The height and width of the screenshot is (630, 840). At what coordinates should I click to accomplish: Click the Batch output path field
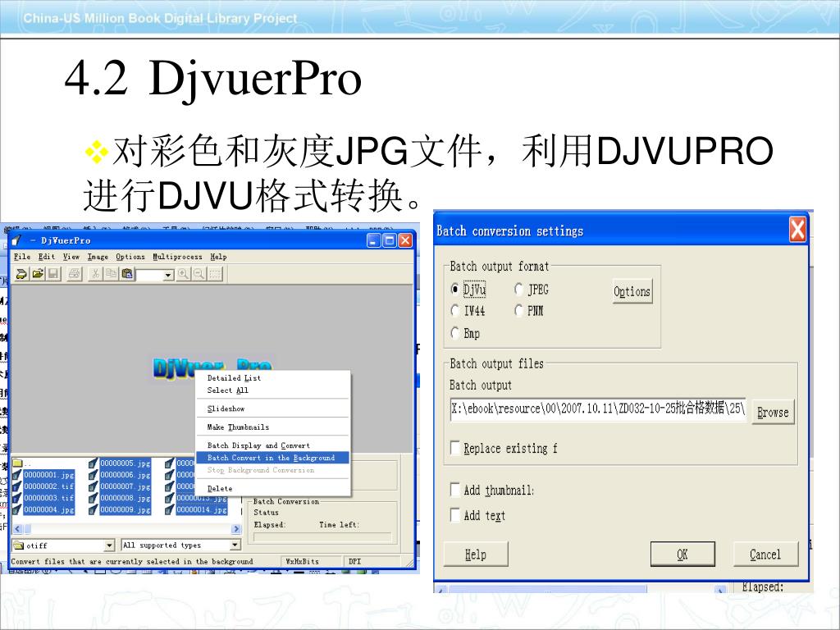598,409
